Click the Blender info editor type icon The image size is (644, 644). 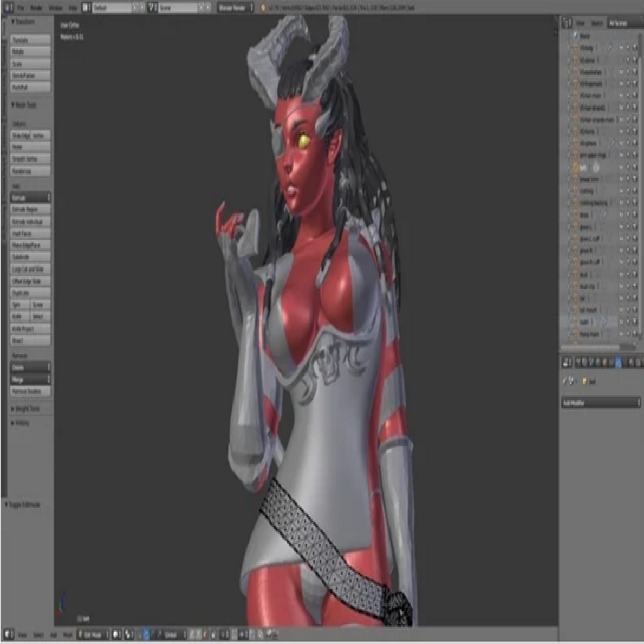6,7
